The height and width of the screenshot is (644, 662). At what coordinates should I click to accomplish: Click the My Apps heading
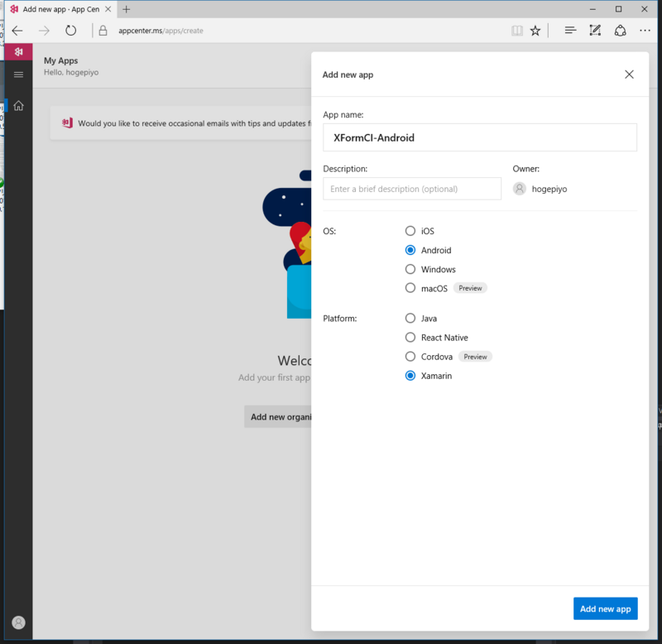[x=60, y=60]
